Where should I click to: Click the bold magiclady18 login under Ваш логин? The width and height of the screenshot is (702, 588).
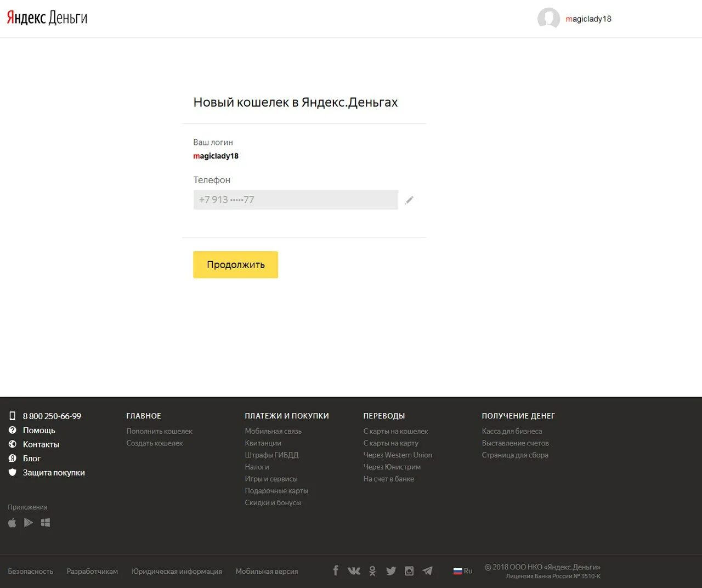[216, 156]
